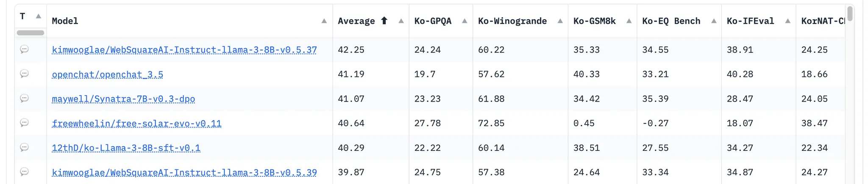Screen dimensions: 868x184
Task: Click the horizontal scrollbar thumb under T header
Action: 31,33
